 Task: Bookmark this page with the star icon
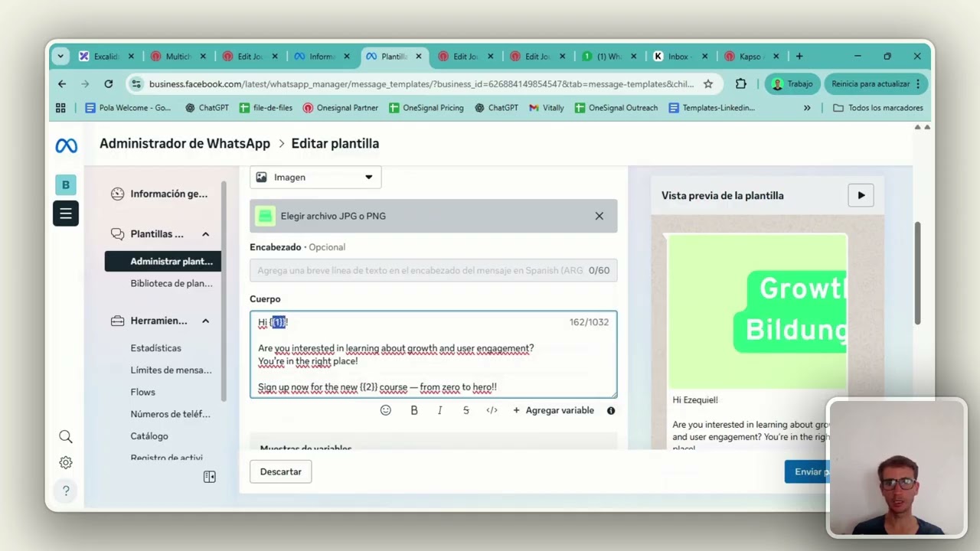tap(708, 83)
